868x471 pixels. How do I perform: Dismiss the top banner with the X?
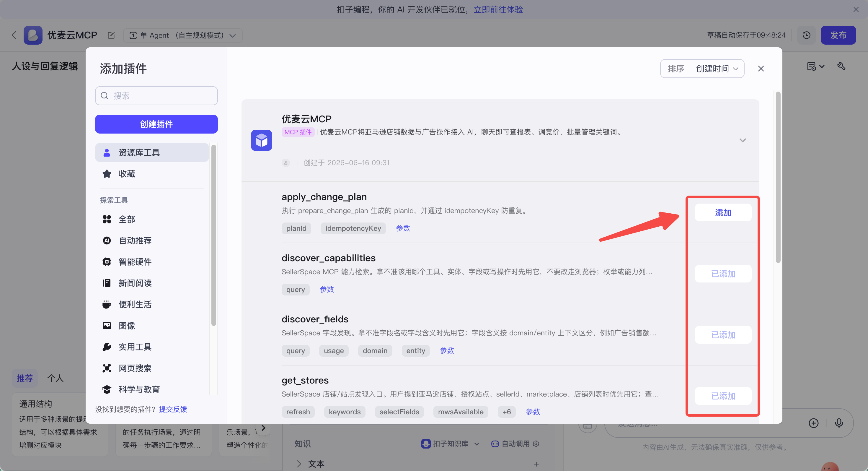[x=856, y=9]
